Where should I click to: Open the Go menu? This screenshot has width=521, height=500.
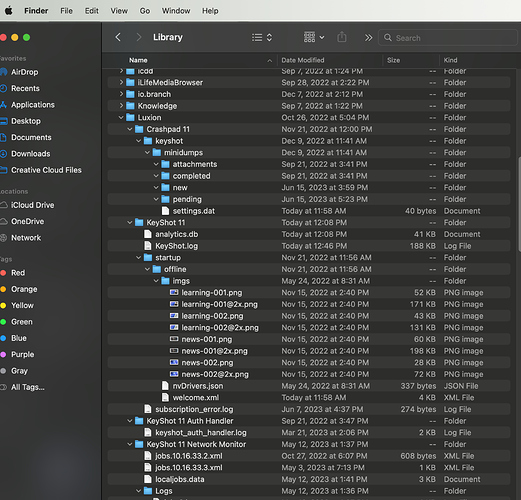coord(145,11)
